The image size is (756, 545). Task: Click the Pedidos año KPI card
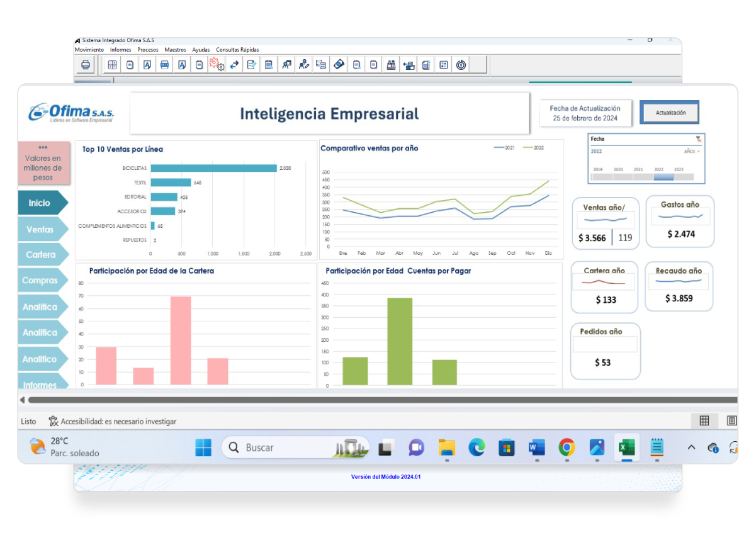[605, 351]
